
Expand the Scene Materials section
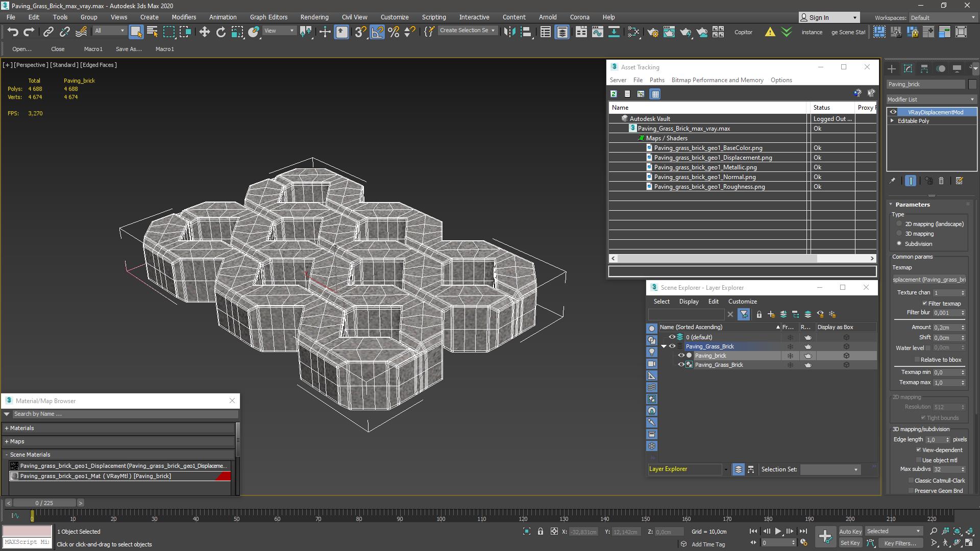(7, 454)
